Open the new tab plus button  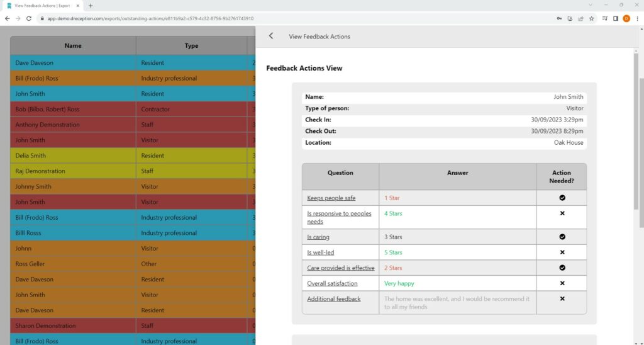[x=91, y=6]
